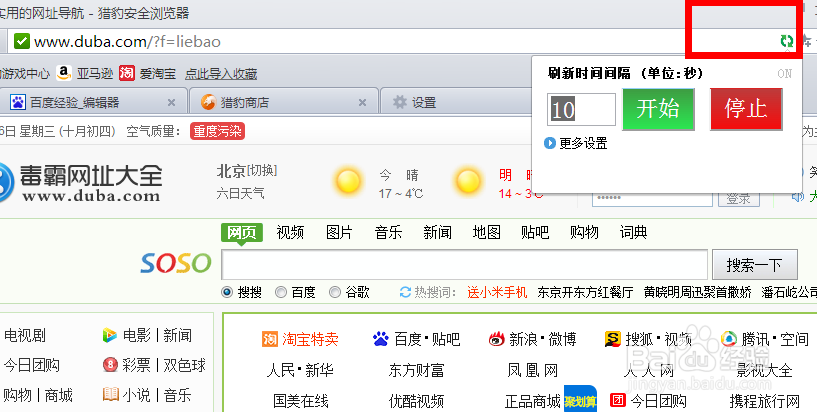Click the SOSO search logo
Image resolution: width=817 pixels, height=412 pixels.
coord(176,264)
